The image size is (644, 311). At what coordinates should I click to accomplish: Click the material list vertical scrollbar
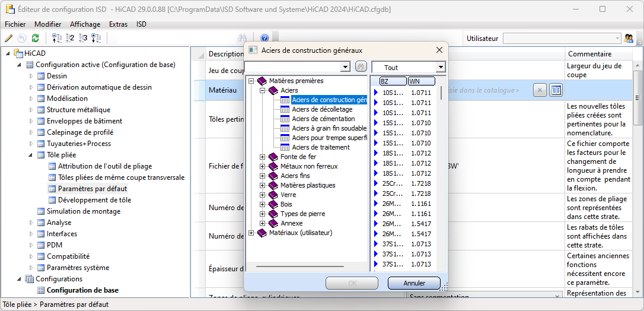coord(442,93)
